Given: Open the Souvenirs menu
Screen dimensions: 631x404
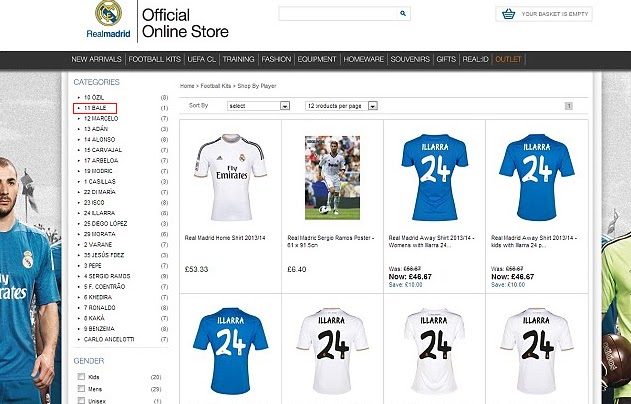Looking at the screenshot, I should tap(410, 59).
